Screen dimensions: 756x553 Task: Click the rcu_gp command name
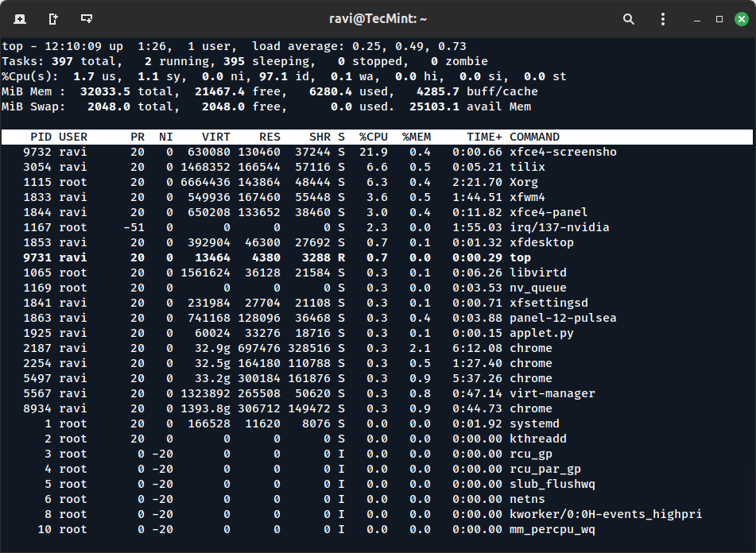[x=531, y=454]
